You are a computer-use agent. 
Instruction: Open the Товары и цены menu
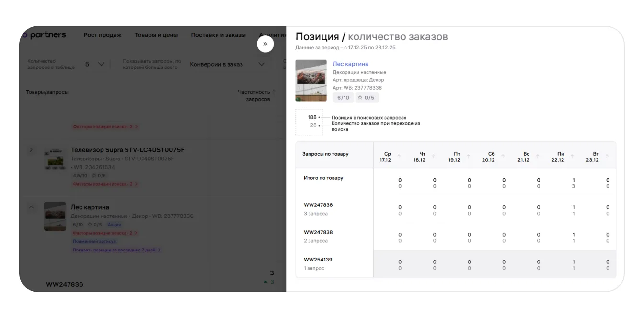[x=156, y=35]
